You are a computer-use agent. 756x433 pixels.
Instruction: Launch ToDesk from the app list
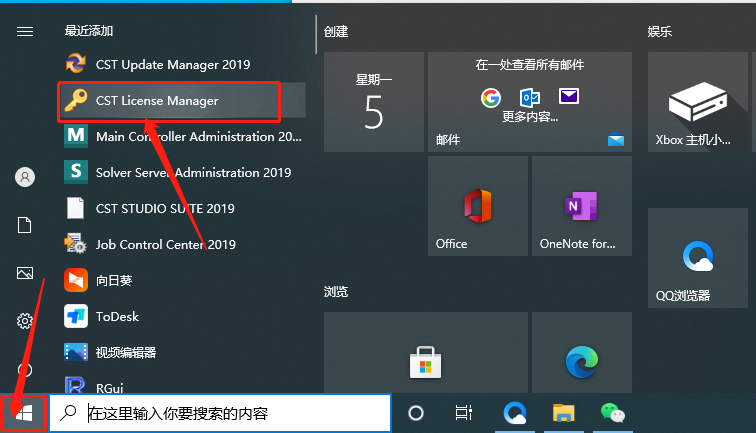pyautogui.click(x=181, y=316)
